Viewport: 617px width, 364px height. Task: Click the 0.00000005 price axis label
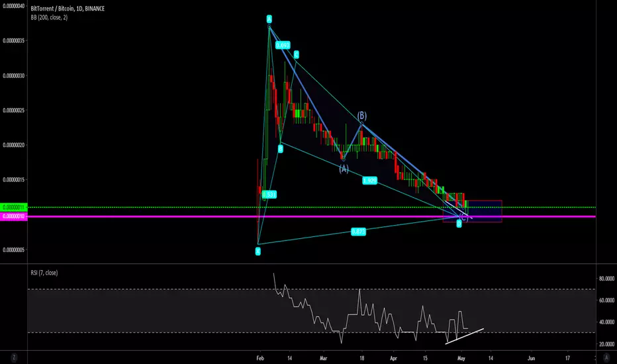tap(14, 250)
